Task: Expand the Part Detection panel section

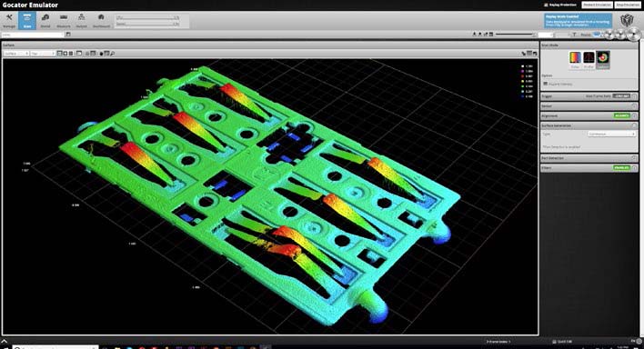Action: [589, 158]
